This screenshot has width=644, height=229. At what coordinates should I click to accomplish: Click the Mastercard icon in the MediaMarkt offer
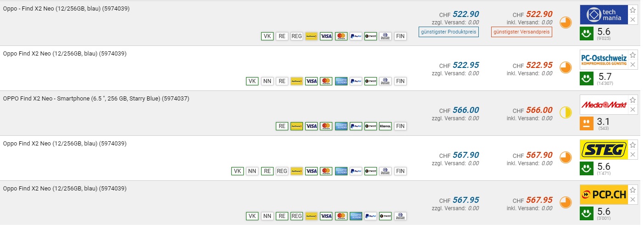tap(326, 126)
